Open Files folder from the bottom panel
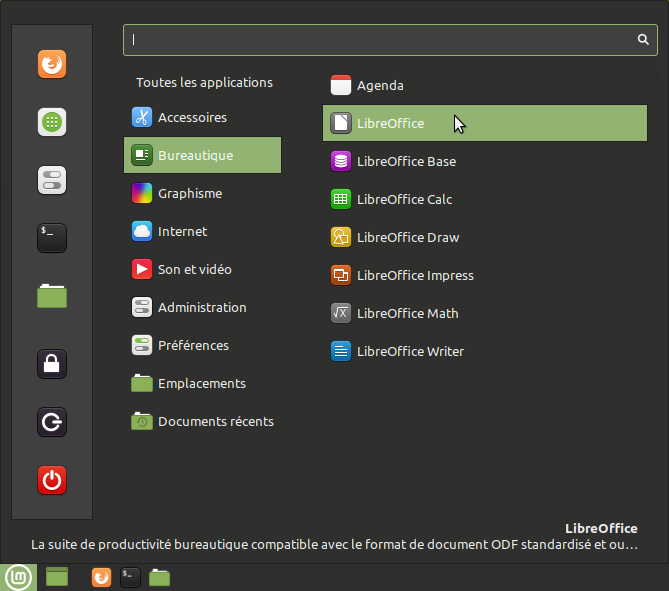 point(160,577)
